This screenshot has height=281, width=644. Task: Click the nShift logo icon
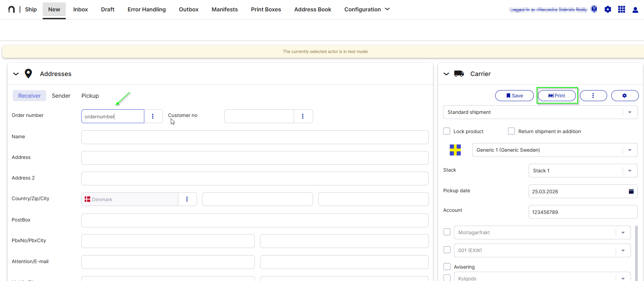point(11,9)
